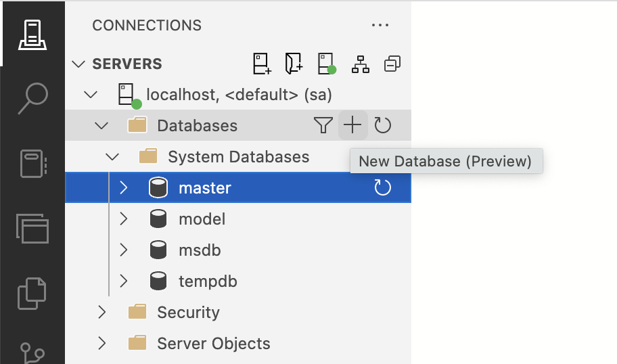This screenshot has width=617, height=364.
Task: Open the Connections view in activity bar
Action: [32, 35]
